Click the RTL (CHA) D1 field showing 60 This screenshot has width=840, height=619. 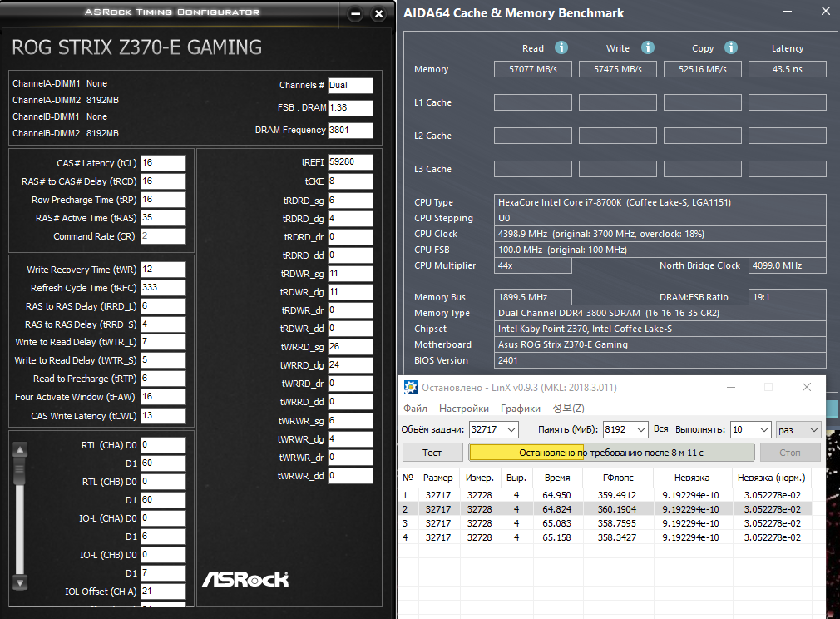[x=163, y=463]
